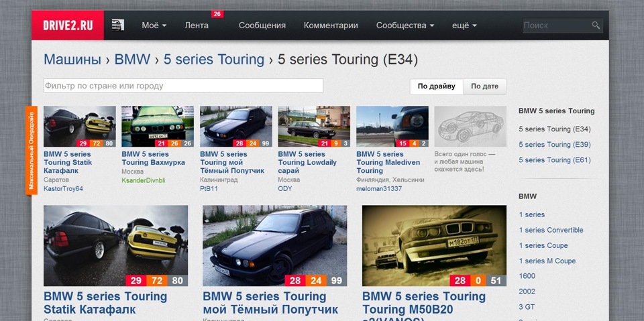Open user profile meloman31337
This screenshot has height=321, width=644.
coord(378,189)
